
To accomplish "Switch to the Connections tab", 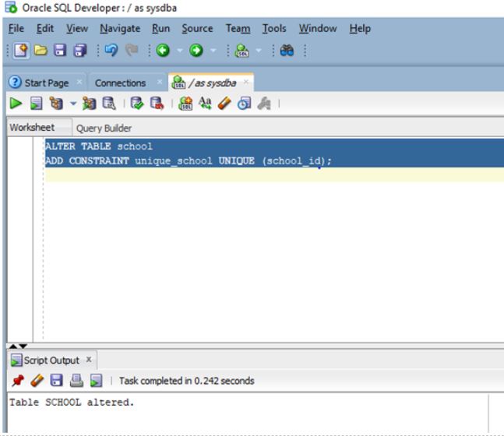I will coord(120,83).
